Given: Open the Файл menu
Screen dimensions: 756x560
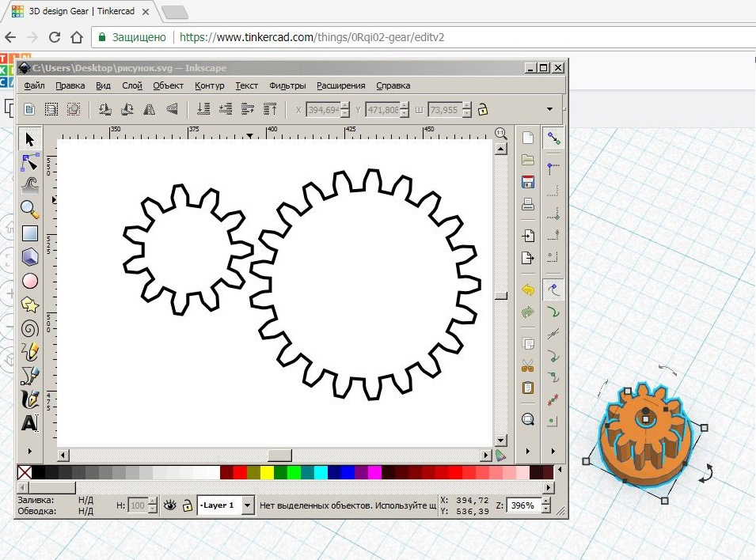Looking at the screenshot, I should click(34, 85).
